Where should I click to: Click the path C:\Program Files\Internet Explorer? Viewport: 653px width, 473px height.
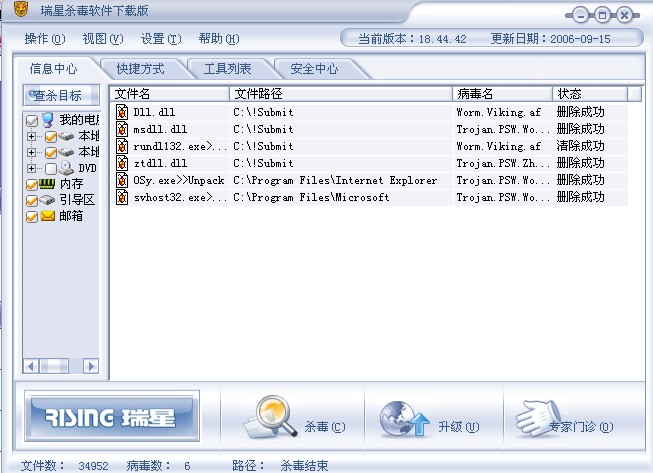point(335,180)
